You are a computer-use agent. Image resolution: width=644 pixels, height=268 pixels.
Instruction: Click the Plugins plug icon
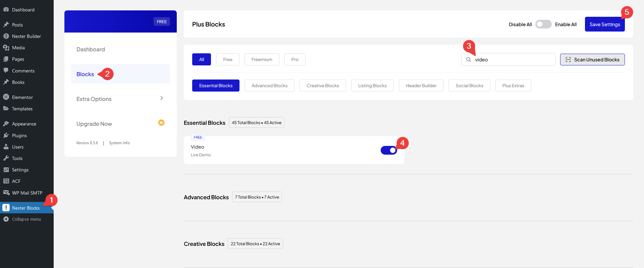pyautogui.click(x=6, y=136)
